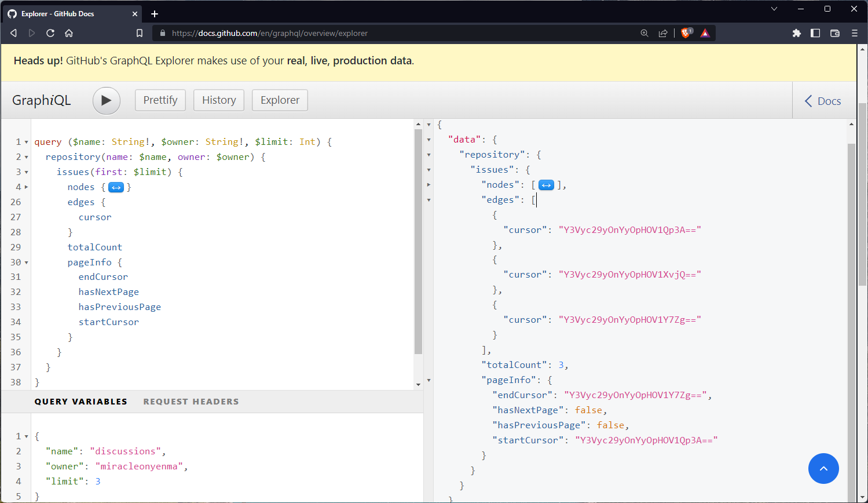The image size is (868, 503).
Task: Click the cursor field on line 27
Action: click(95, 217)
